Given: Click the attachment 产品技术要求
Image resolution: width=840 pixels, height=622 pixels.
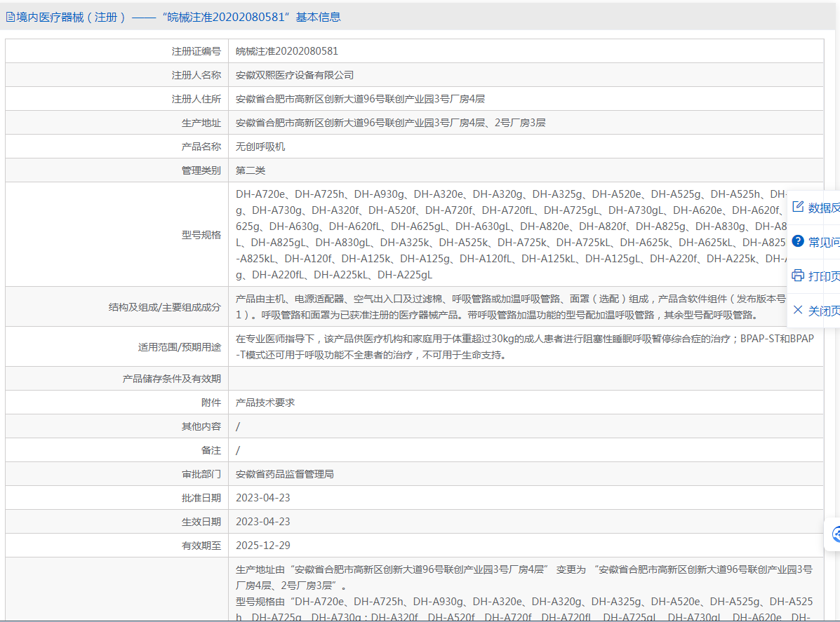Looking at the screenshot, I should [265, 403].
